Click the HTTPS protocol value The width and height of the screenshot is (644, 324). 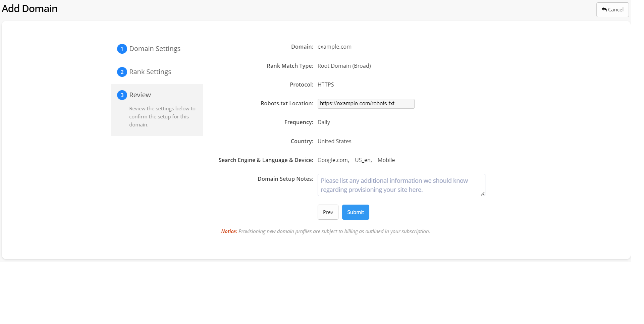pyautogui.click(x=326, y=85)
